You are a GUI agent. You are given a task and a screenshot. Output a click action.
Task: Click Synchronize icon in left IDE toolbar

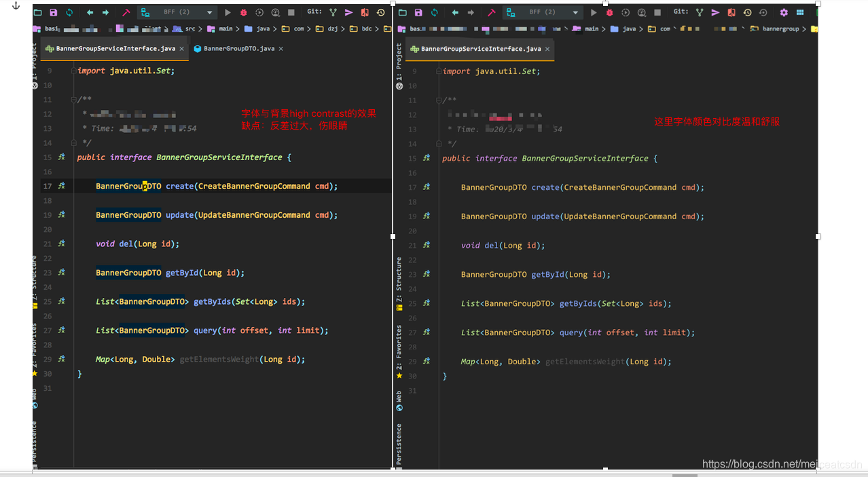pyautogui.click(x=69, y=12)
